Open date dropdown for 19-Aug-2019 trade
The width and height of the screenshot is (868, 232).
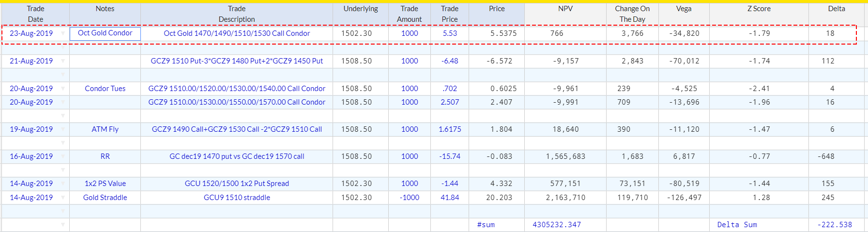[x=63, y=129]
